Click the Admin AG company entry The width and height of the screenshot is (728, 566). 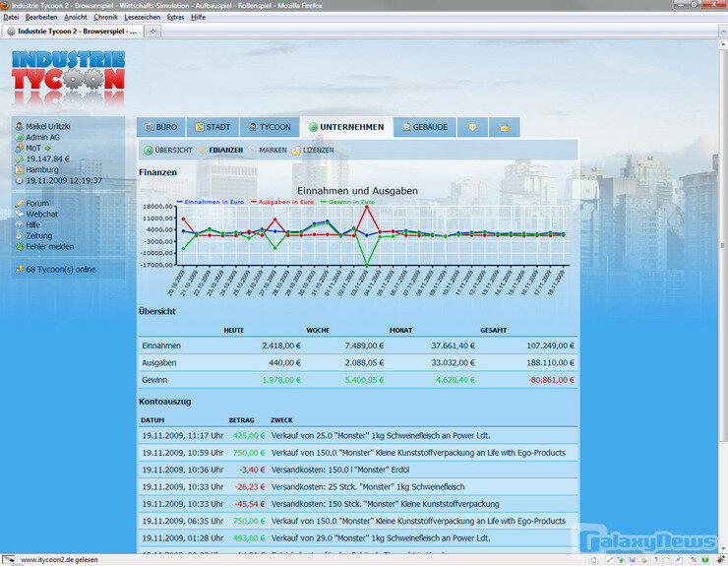[37, 137]
